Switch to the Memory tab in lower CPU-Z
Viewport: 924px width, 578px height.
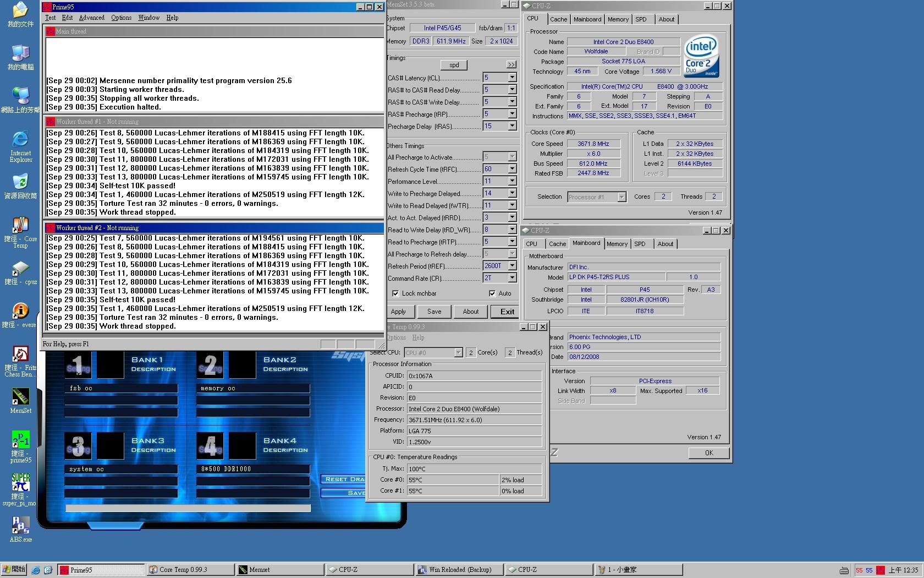pyautogui.click(x=617, y=244)
